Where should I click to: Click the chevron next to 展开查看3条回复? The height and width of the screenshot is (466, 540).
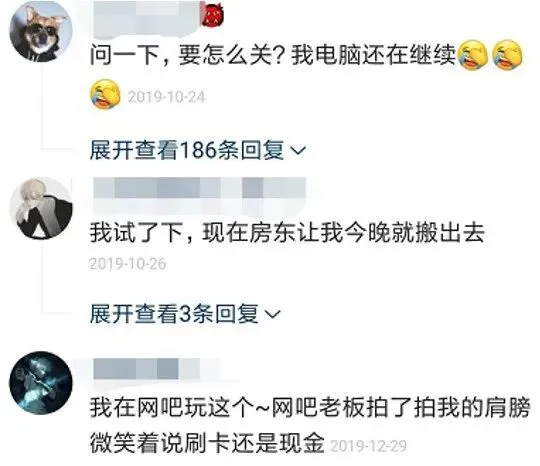tap(273, 314)
